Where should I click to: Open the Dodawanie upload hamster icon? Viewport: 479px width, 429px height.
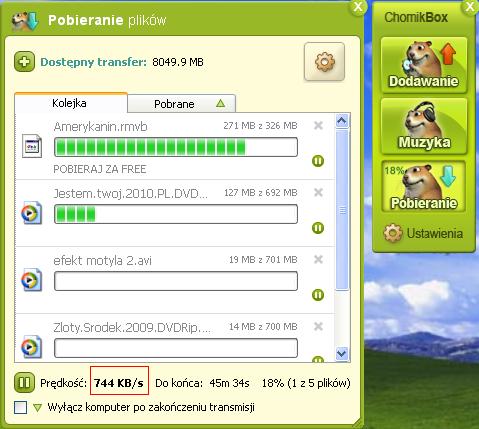click(x=424, y=65)
